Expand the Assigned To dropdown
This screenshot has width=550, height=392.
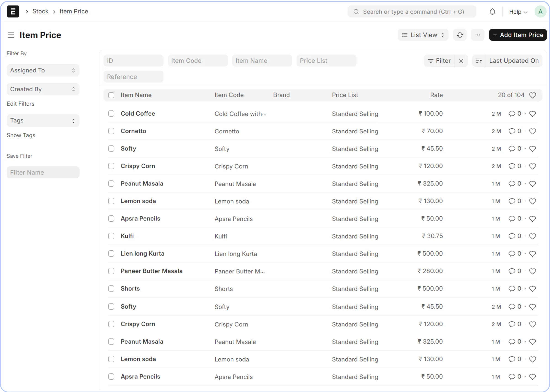[43, 70]
